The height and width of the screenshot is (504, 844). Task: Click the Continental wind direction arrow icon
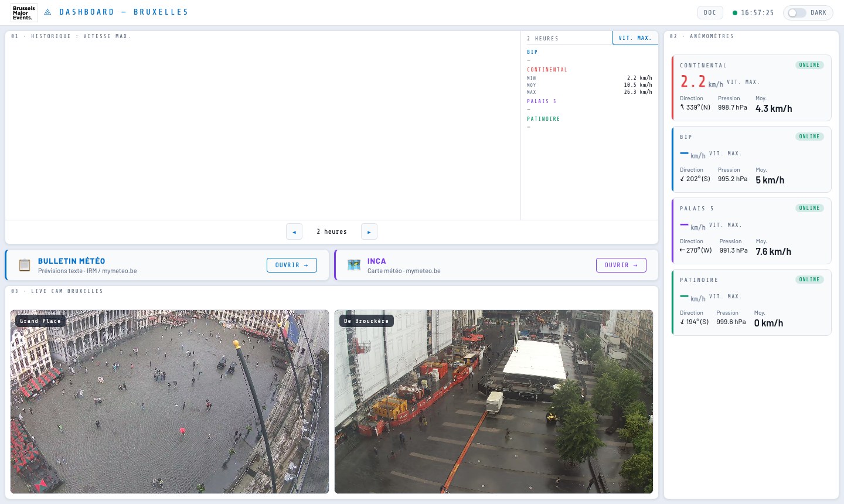click(x=682, y=107)
